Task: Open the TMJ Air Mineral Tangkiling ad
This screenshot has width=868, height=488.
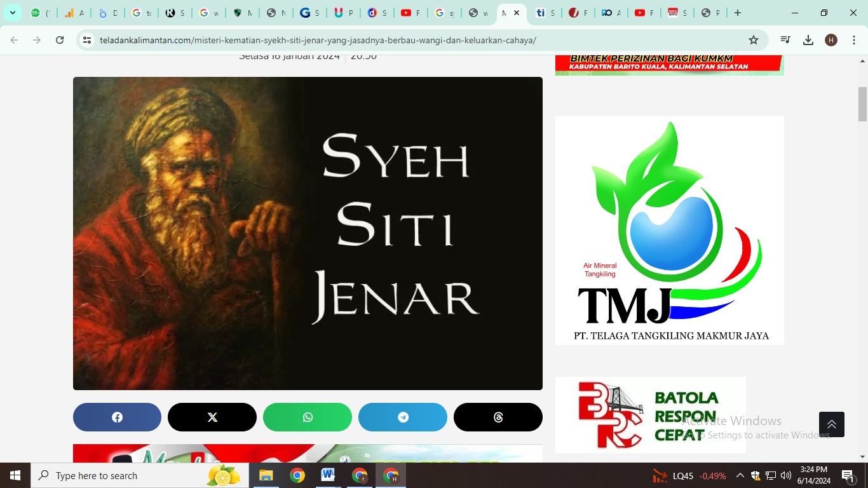Action: coord(670,231)
